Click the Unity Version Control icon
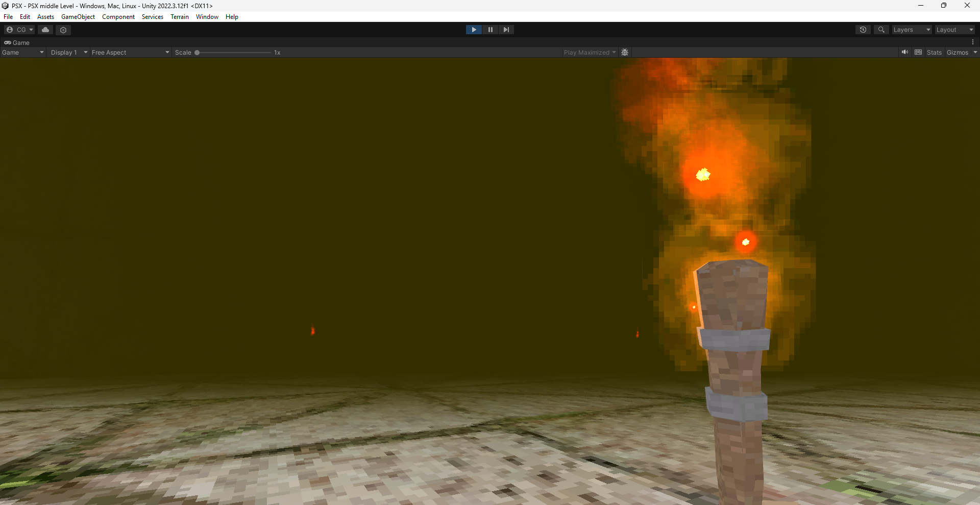Screen dimensions: 980x505 63,30
